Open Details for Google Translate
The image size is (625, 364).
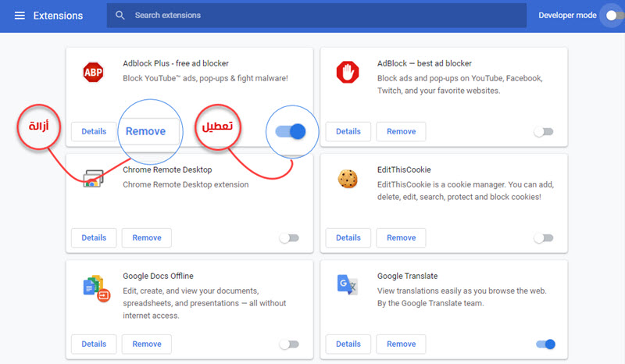[x=348, y=344]
